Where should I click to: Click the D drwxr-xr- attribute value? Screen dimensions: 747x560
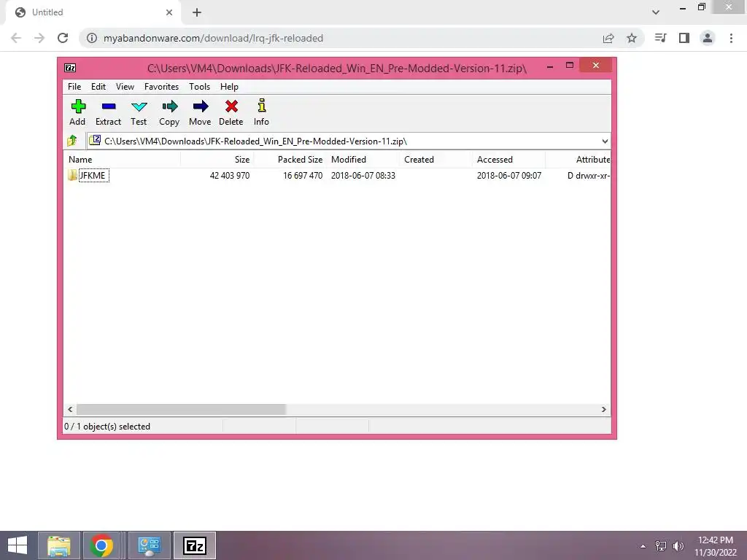(x=589, y=175)
